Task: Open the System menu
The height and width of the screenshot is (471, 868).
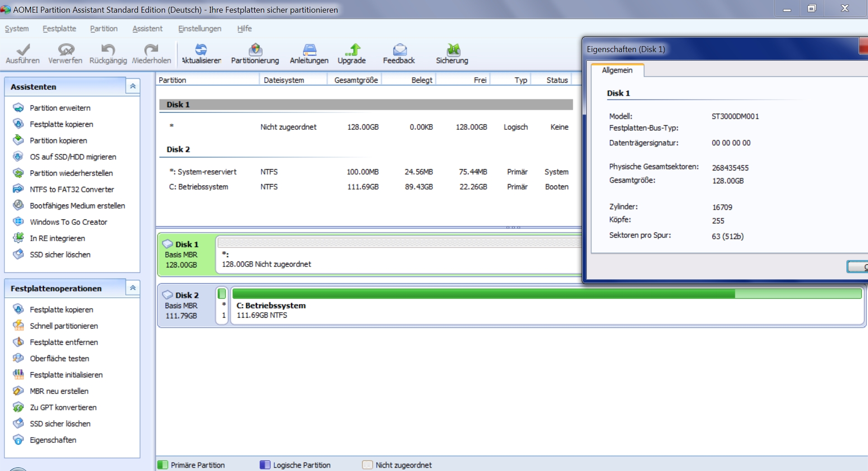Action: (17, 29)
